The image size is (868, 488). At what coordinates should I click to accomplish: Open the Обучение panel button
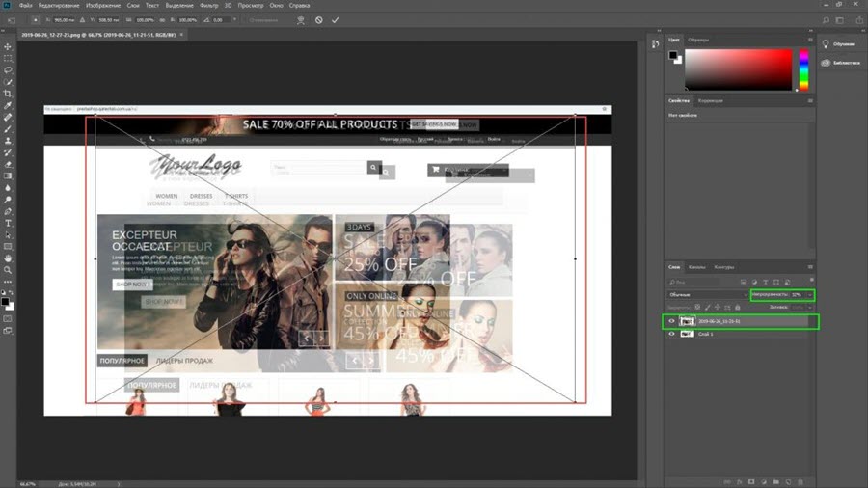(839, 44)
